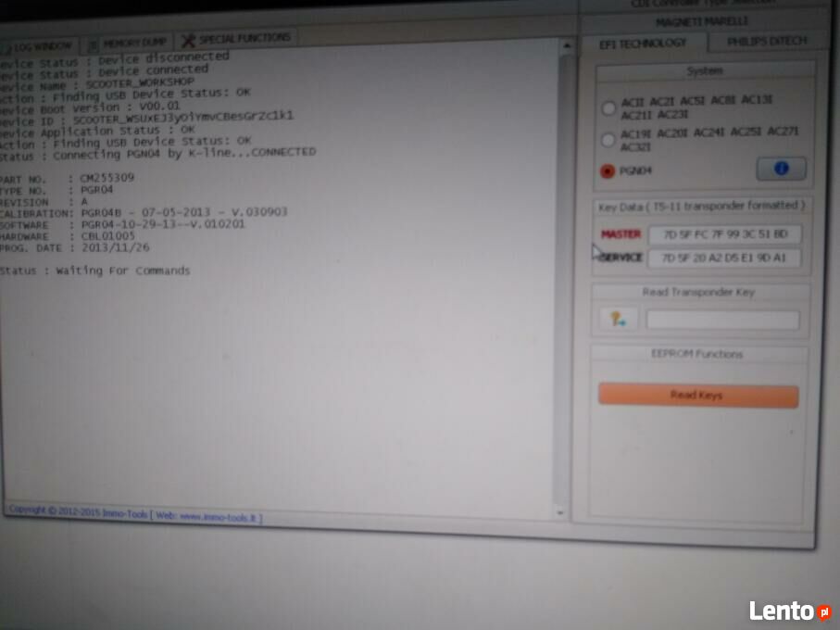Click the HARDWARE CBL01005 log line
840x630 pixels.
68,235
